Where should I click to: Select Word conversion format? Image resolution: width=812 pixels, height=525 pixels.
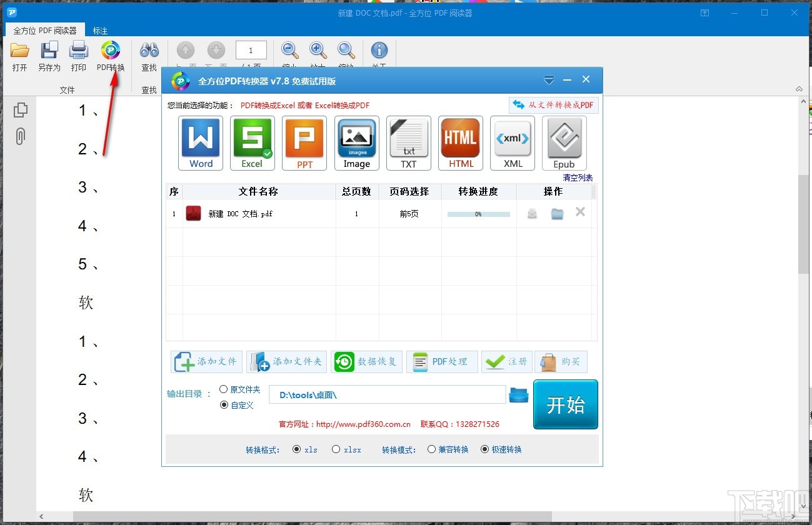[201, 143]
